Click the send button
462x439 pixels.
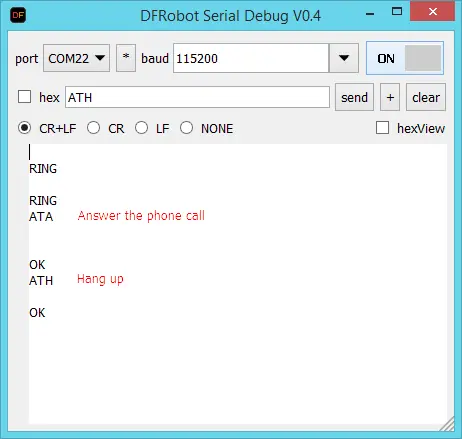(x=354, y=97)
